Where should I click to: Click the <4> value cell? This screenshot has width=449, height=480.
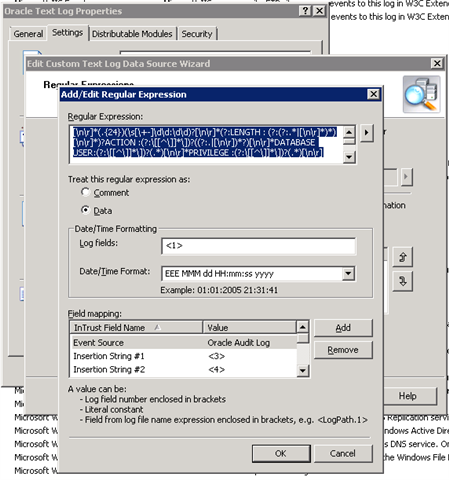tap(217, 370)
